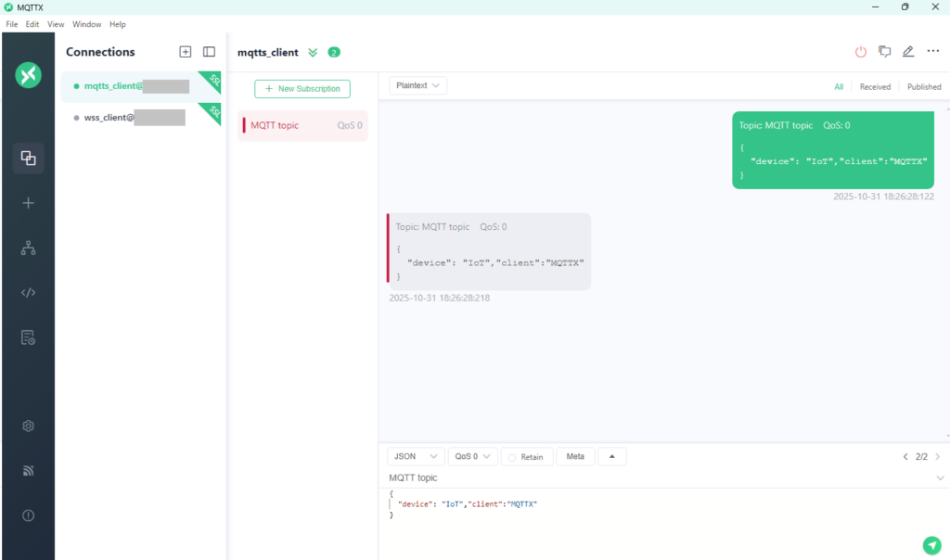Show only Published messages
This screenshot has height=560, width=950.
click(x=923, y=87)
